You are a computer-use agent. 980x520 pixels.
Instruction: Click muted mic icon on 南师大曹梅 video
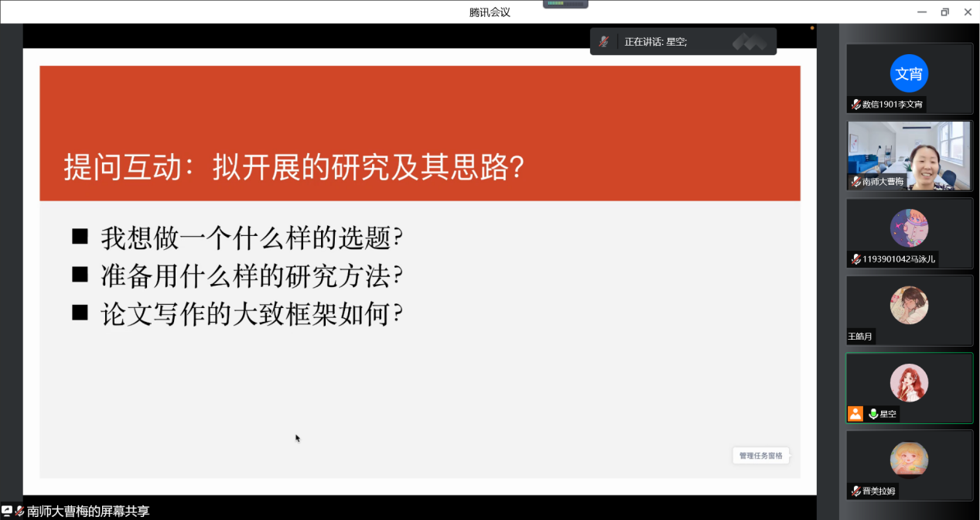coord(855,182)
